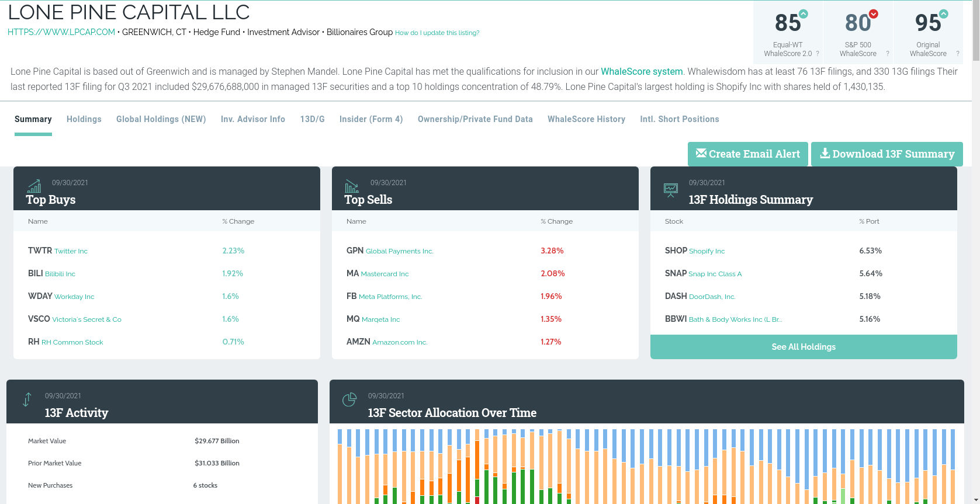Click the green up arrow on score 95
The width and height of the screenshot is (980, 504).
pyautogui.click(x=944, y=14)
